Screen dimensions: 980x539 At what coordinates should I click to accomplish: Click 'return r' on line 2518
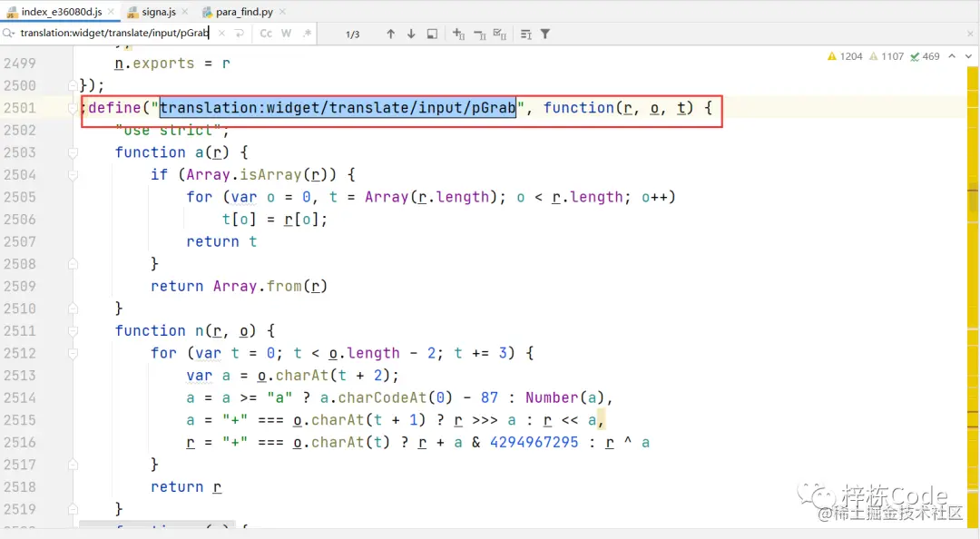coord(186,486)
